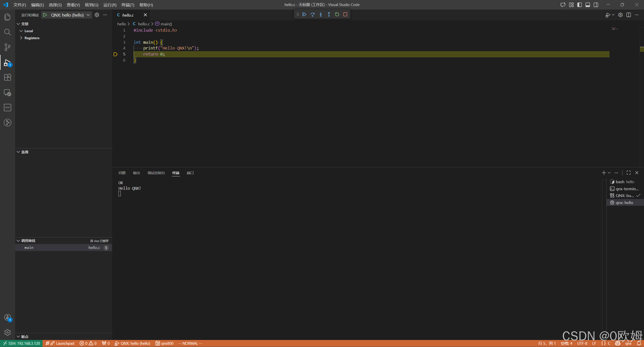Open the Source Control view
644x347 pixels.
click(x=8, y=47)
